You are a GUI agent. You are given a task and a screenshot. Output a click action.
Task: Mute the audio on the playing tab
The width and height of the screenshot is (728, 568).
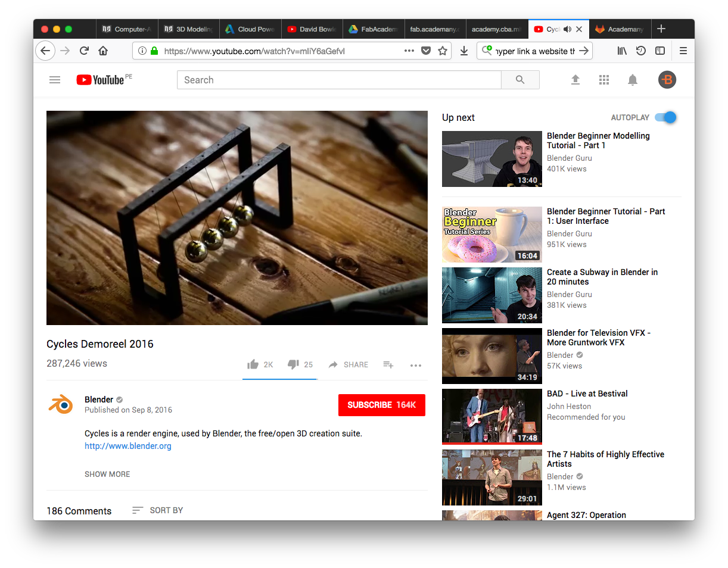point(567,29)
